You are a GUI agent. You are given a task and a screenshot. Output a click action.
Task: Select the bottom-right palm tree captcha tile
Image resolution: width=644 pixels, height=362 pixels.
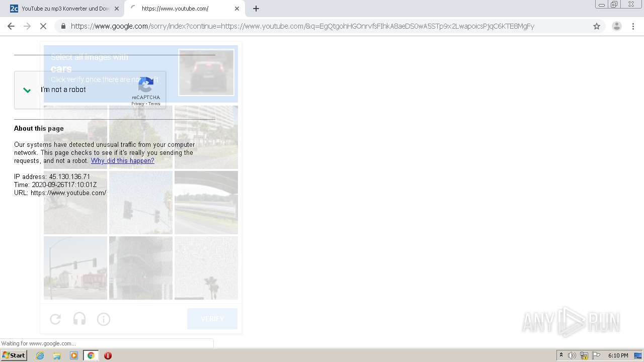[x=206, y=268]
